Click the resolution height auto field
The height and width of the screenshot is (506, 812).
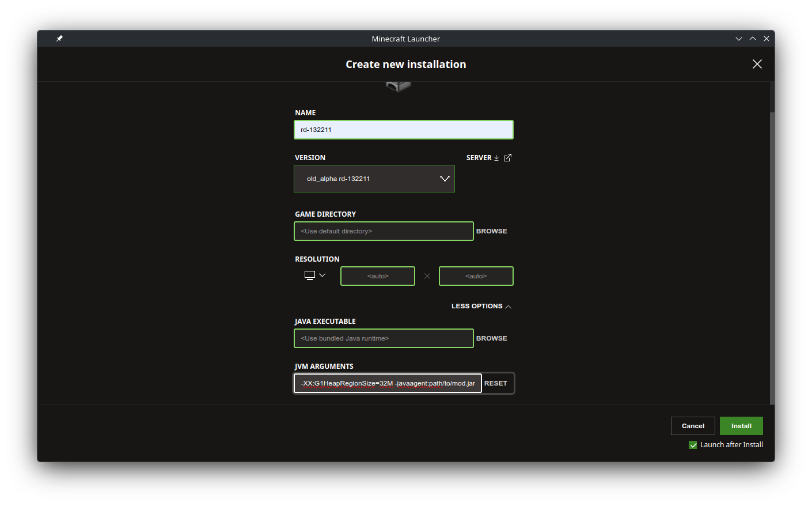point(476,276)
